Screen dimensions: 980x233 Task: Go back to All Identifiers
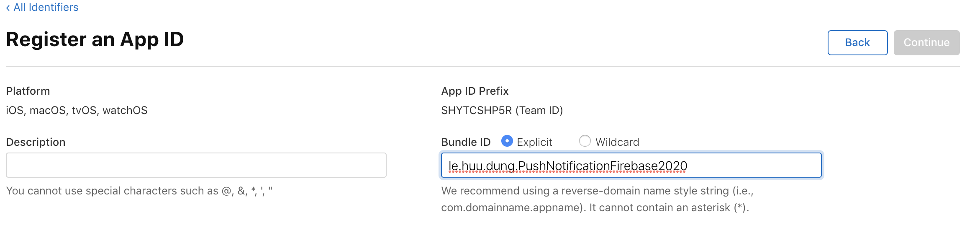point(42,8)
